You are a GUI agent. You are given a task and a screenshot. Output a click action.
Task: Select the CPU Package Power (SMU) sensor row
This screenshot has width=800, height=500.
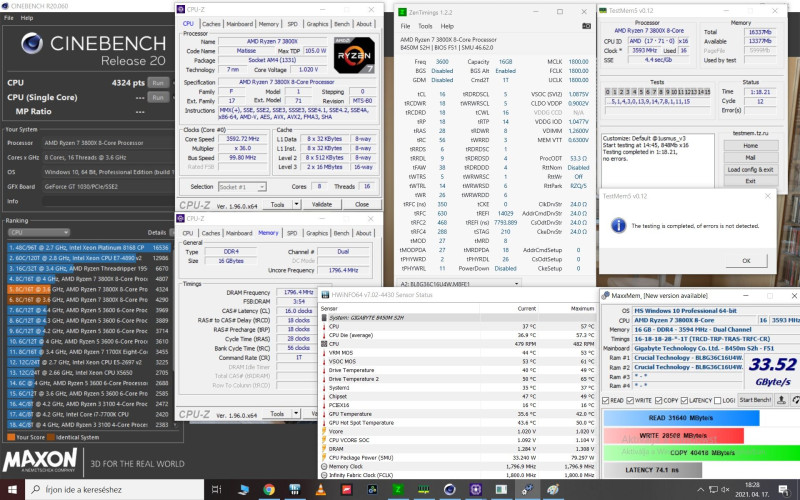458,458
